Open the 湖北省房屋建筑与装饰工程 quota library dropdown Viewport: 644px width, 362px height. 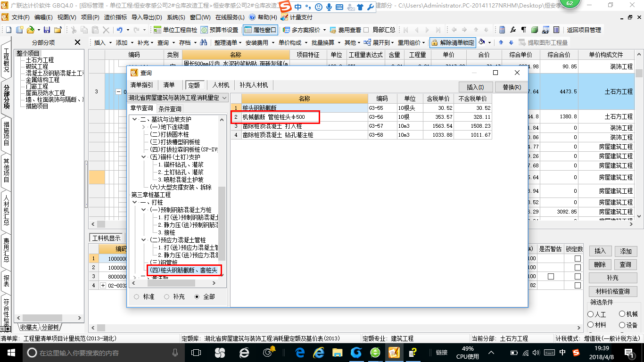click(x=224, y=98)
